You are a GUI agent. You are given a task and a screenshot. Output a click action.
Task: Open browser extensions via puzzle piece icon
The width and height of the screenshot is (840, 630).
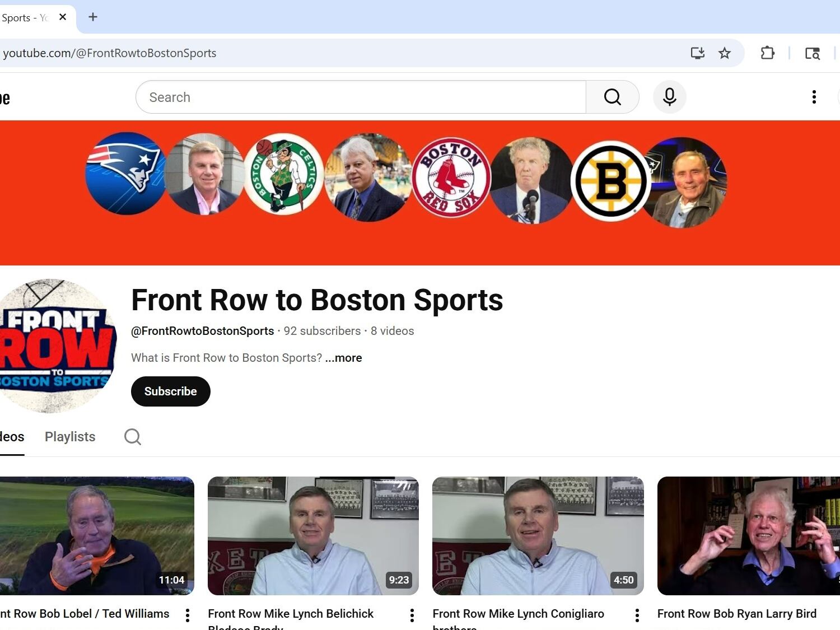[x=767, y=53]
